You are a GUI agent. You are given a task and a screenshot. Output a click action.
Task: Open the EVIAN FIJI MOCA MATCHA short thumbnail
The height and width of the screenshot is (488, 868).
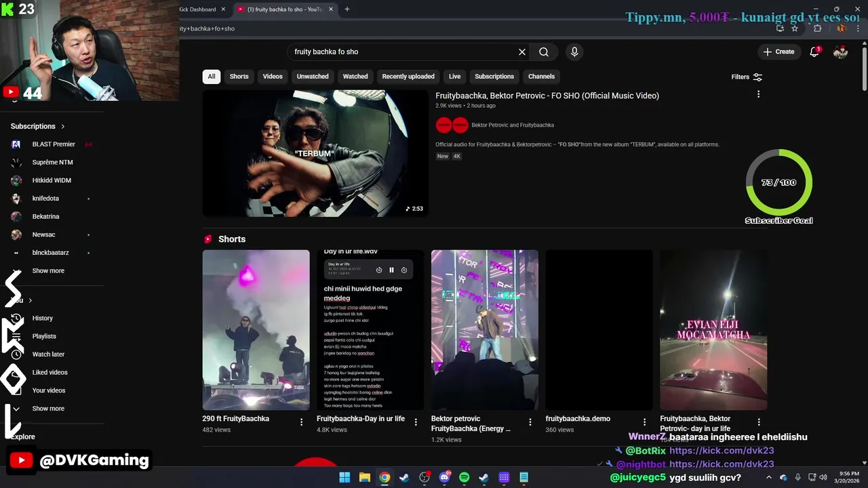click(713, 330)
